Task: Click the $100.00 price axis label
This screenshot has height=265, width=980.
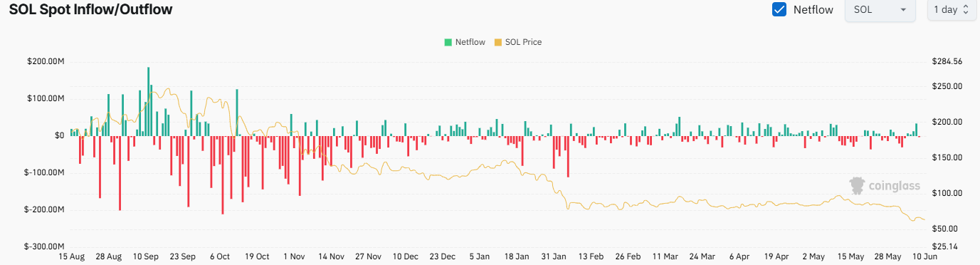Action: (x=947, y=193)
